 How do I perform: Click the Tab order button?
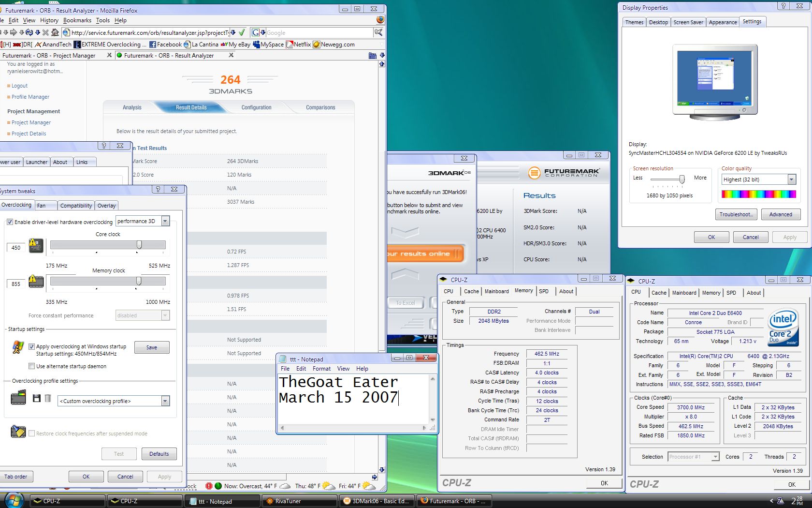15,477
